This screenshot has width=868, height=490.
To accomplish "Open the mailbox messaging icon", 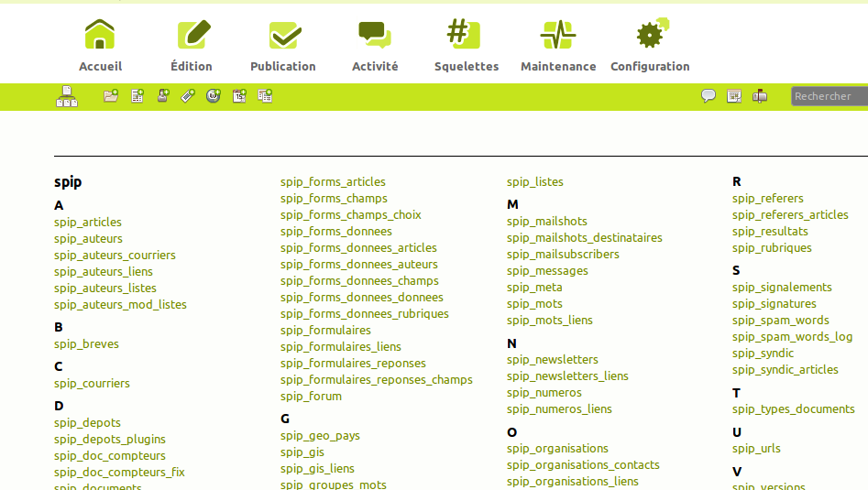I will coord(760,95).
